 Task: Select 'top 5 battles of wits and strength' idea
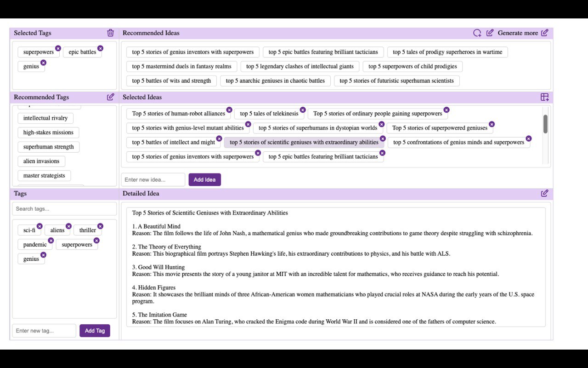pos(171,80)
